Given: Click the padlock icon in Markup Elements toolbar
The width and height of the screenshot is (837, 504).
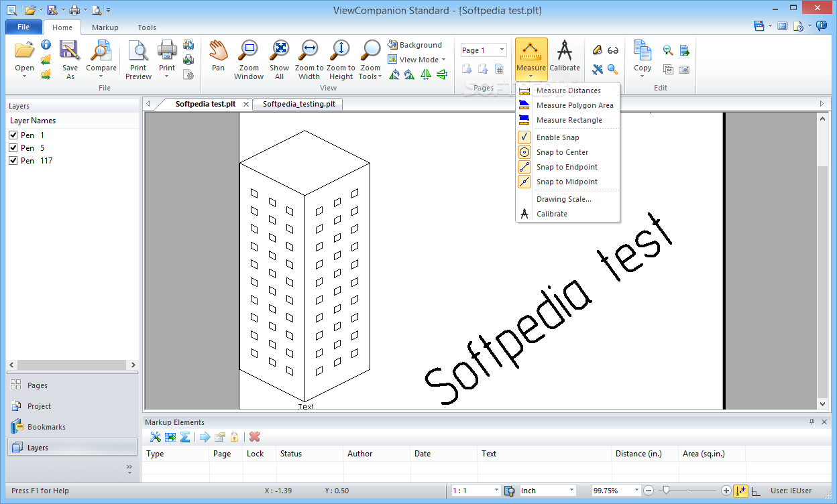Looking at the screenshot, I should coord(234,437).
